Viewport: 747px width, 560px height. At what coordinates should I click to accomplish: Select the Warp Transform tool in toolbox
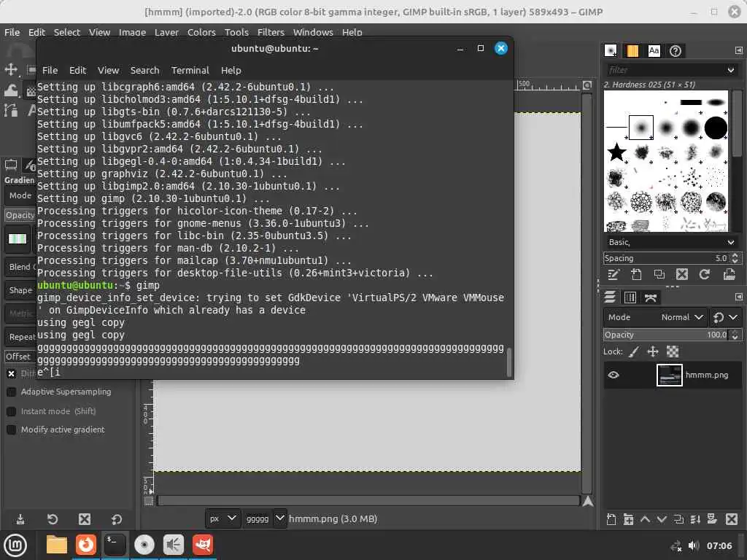(x=12, y=90)
